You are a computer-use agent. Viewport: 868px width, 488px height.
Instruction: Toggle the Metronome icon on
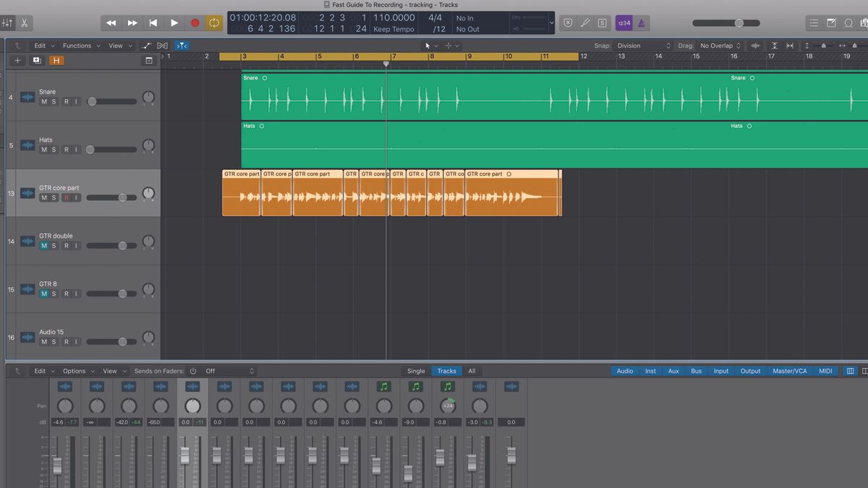(640, 22)
